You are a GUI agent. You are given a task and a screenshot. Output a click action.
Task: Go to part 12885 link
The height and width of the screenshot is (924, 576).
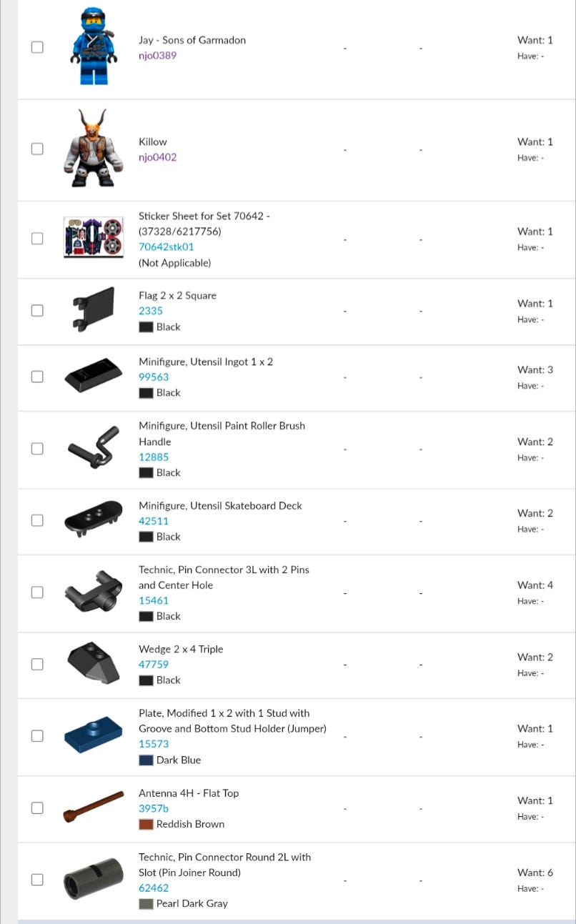point(154,457)
